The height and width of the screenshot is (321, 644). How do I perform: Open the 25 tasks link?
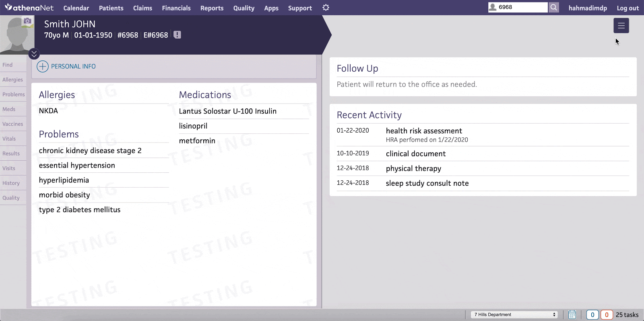point(627,315)
